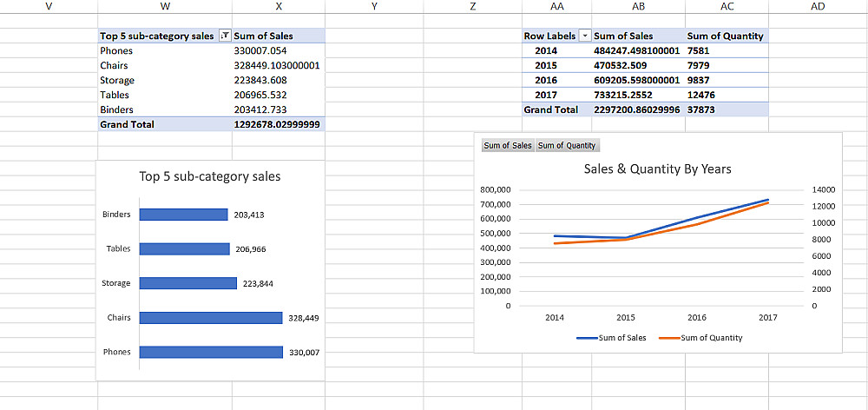Select the Phones row label cell
Screen dimensions: 868x410
point(165,50)
